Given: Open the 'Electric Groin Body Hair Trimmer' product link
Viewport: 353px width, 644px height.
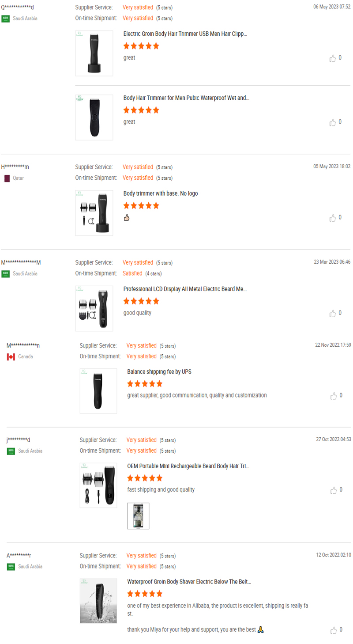Looking at the screenshot, I should (185, 34).
